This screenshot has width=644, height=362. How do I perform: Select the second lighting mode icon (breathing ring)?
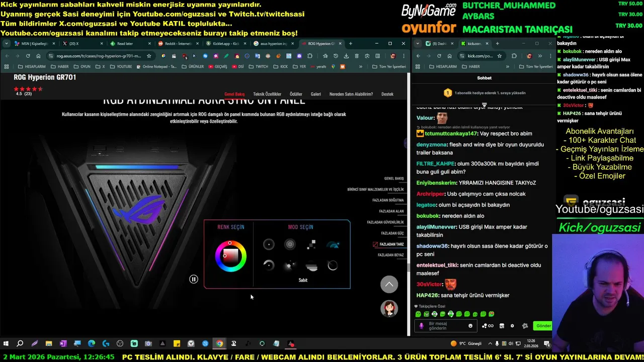(290, 244)
